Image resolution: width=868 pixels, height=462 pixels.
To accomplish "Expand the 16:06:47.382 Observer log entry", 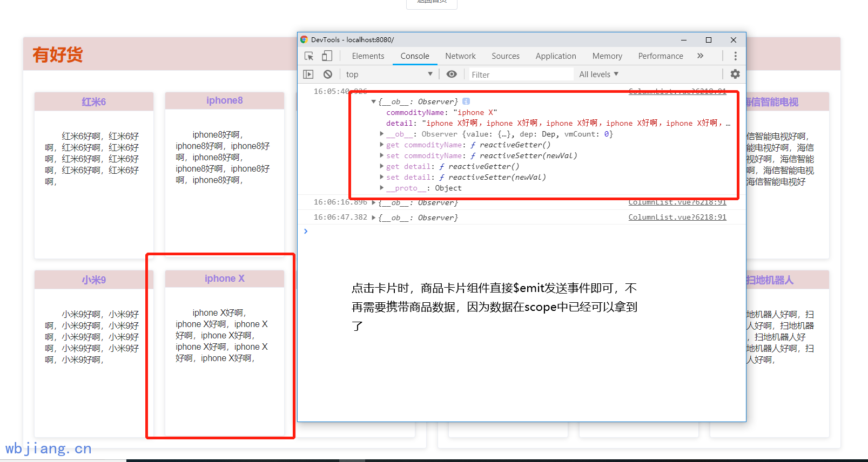I will click(373, 218).
